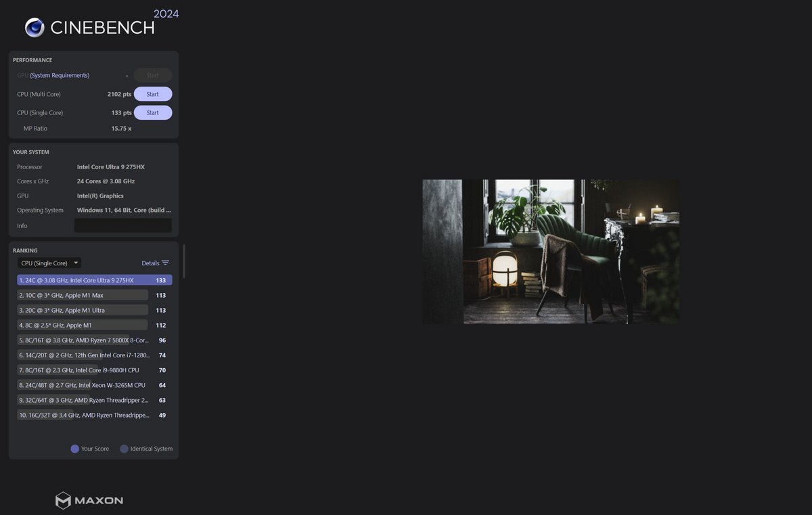Select ranking entry Apple M1 Ultra

click(x=94, y=310)
